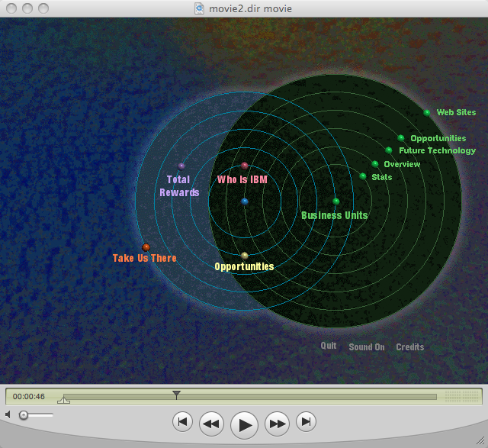
Task: Select the Business Units label
Action: point(335,215)
